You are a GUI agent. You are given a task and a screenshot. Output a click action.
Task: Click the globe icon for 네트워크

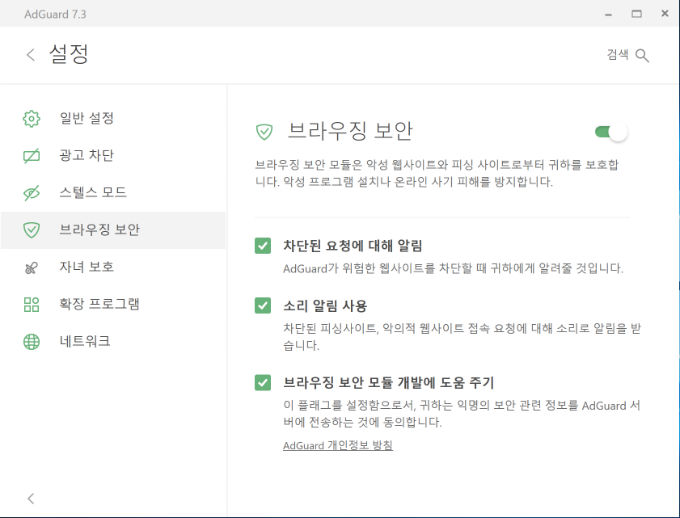coord(31,342)
